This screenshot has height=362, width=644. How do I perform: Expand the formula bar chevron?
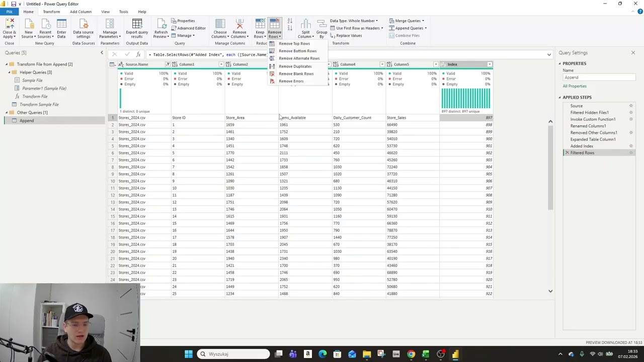click(549, 54)
